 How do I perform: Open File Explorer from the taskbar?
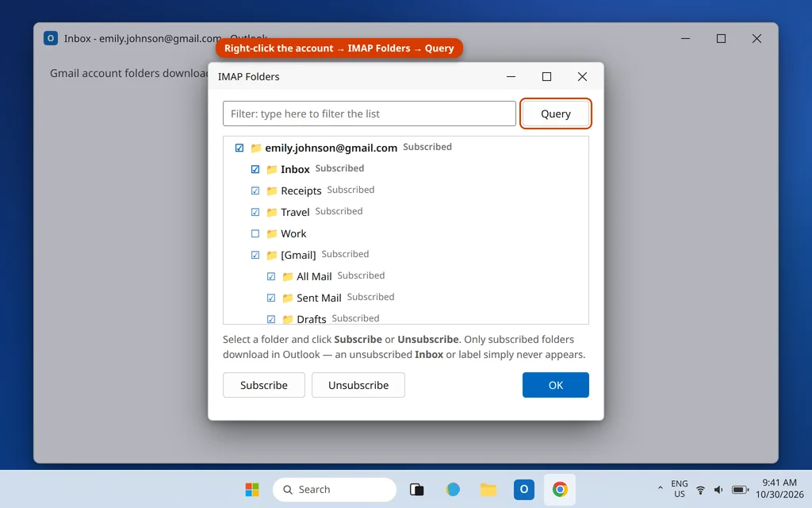point(488,489)
